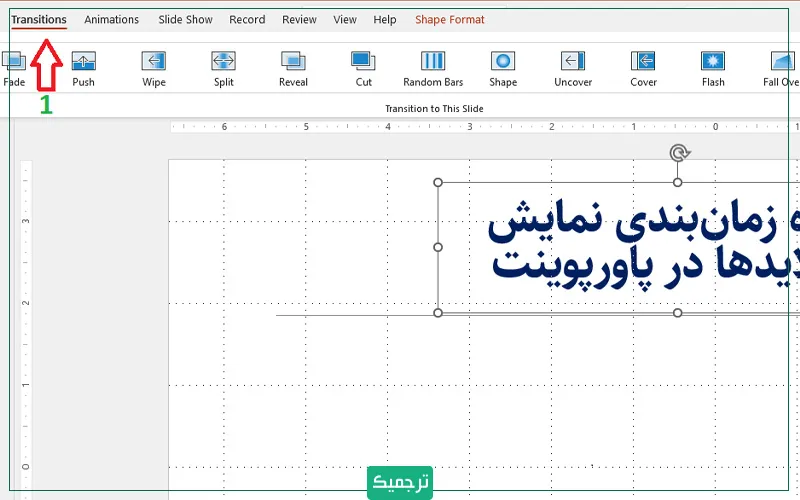
Task: Click the left-middle handle of the text box
Action: click(x=438, y=247)
